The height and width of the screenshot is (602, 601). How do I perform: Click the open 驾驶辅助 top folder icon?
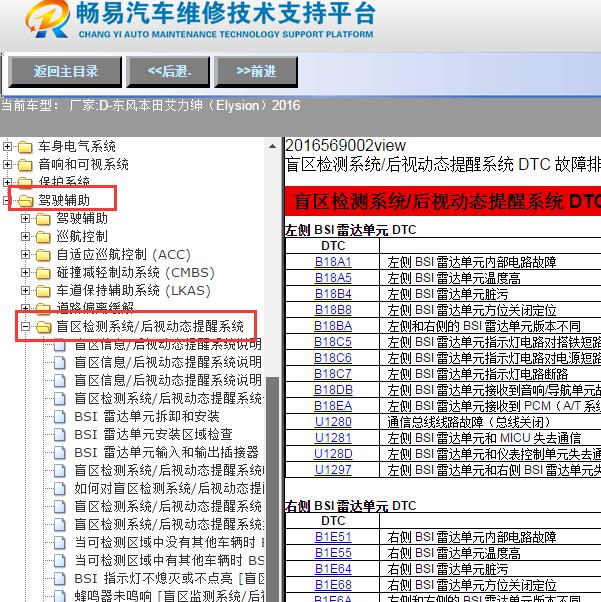pyautogui.click(x=25, y=200)
